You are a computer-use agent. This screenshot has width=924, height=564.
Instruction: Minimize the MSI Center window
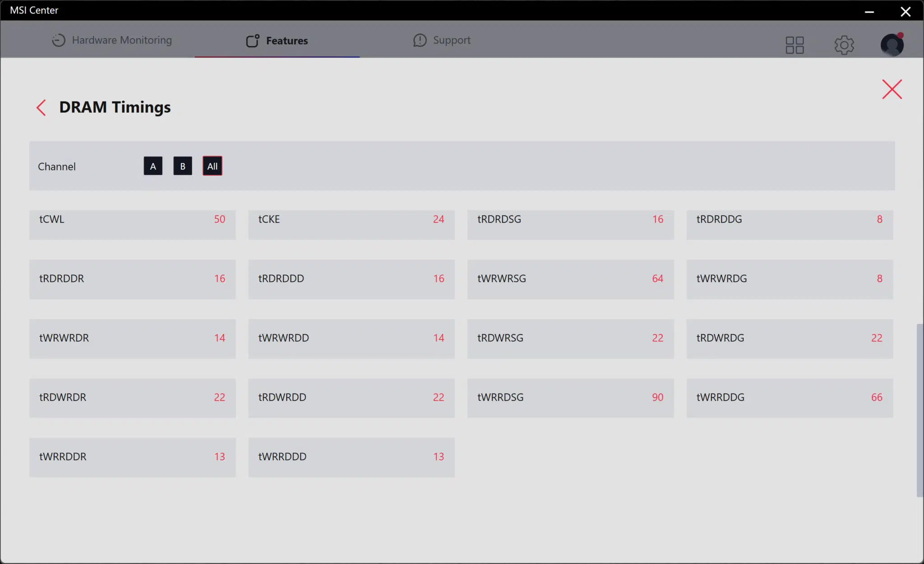coord(869,11)
